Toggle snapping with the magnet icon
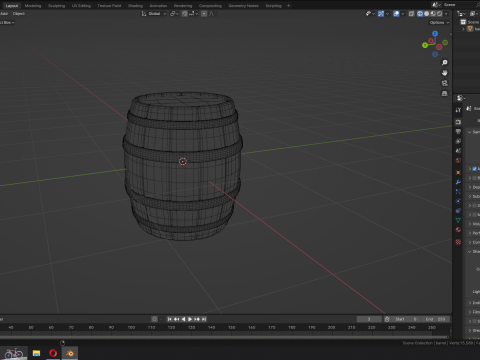The width and height of the screenshot is (480, 360). (x=185, y=14)
